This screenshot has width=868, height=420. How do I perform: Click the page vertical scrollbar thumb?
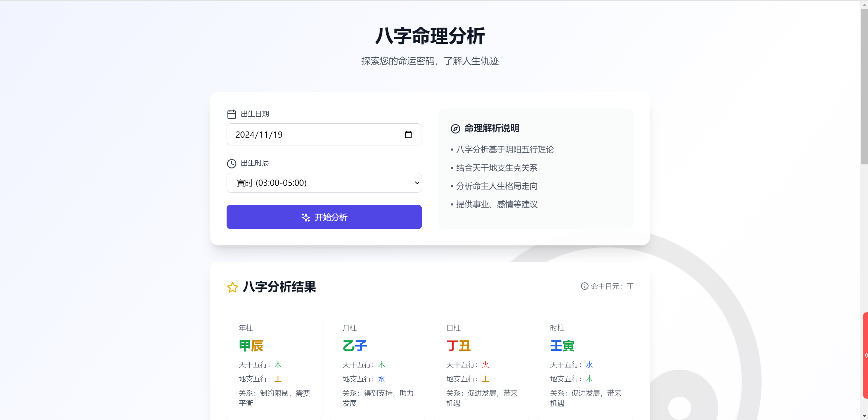[864, 87]
